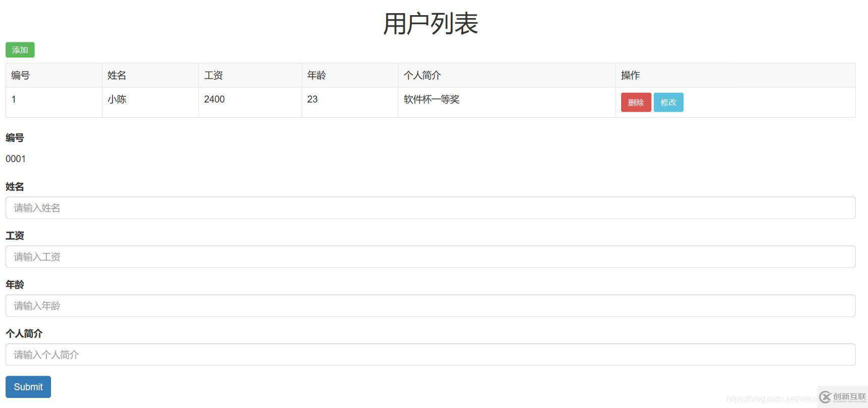Screen dimensions: 868x408
Task: Focus the 请输入工资 input field
Action: tap(430, 257)
